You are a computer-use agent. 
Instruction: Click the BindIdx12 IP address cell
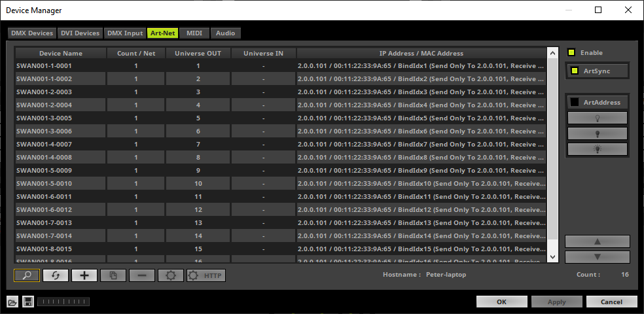(421, 210)
